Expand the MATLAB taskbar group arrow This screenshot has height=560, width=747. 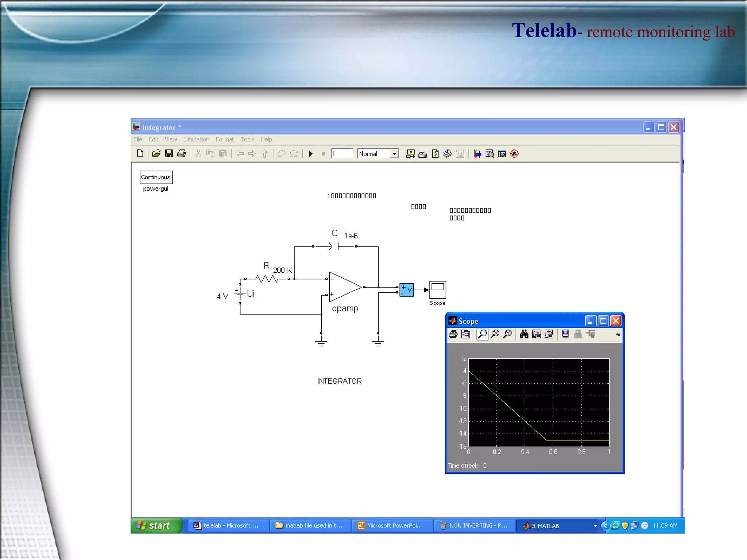click(595, 526)
